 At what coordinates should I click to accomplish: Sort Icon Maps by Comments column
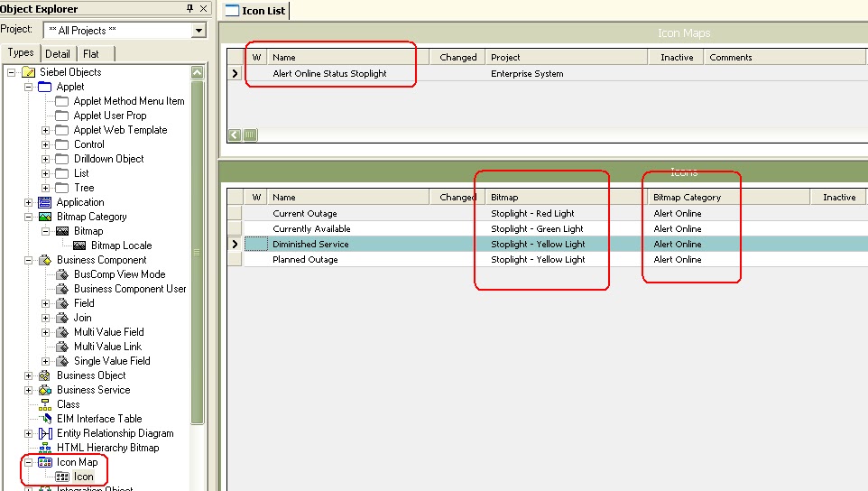[784, 57]
